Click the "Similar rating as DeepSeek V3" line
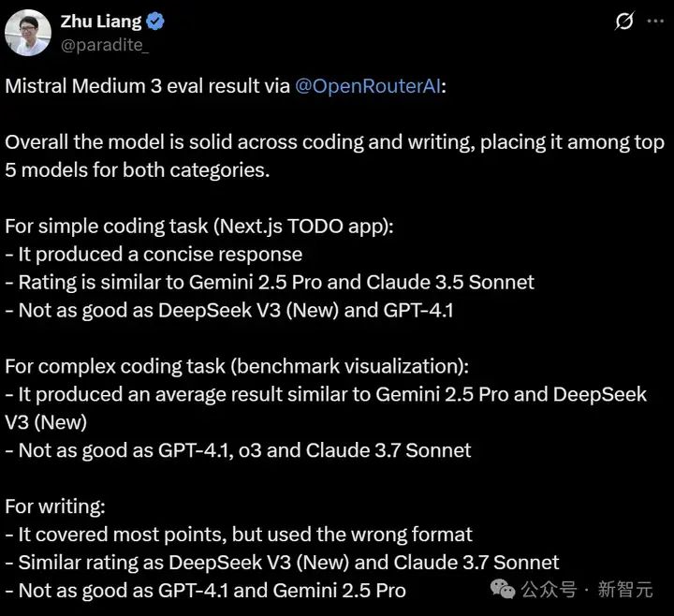Screen dimensions: 674x616 point(283,563)
